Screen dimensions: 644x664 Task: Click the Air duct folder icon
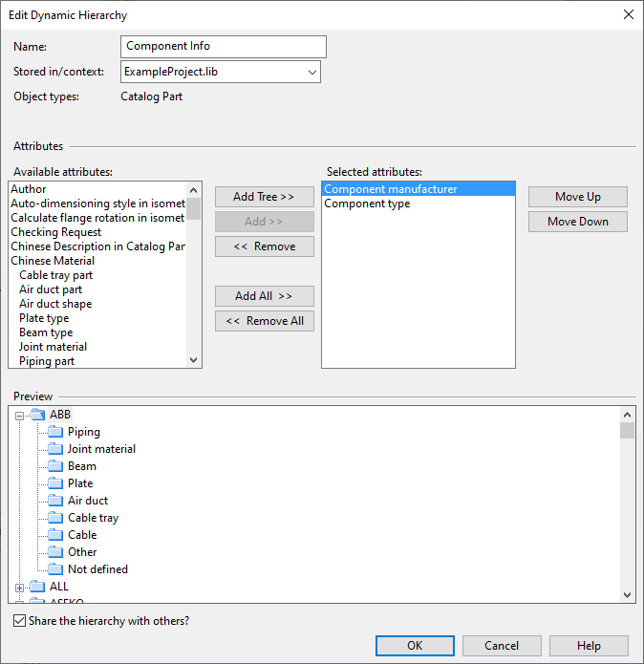[55, 501]
